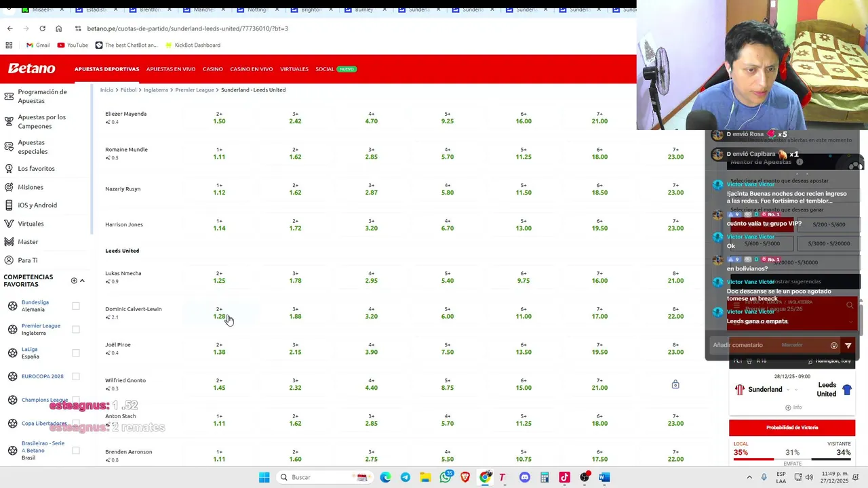Click the Probabilidad de Victoria red bar
This screenshot has width=868, height=488.
pyautogui.click(x=792, y=428)
